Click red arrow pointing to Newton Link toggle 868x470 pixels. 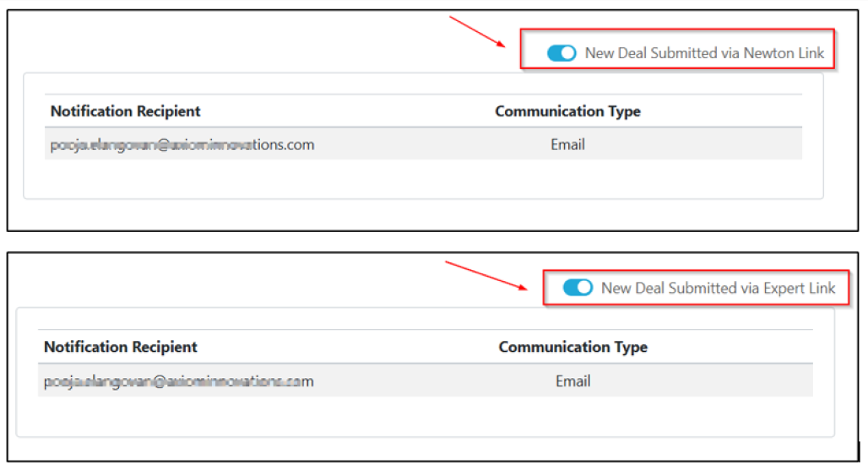click(x=477, y=31)
